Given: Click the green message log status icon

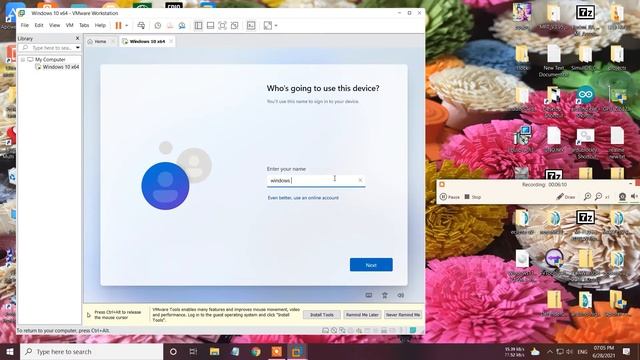Looking at the screenshot, I should [413, 330].
